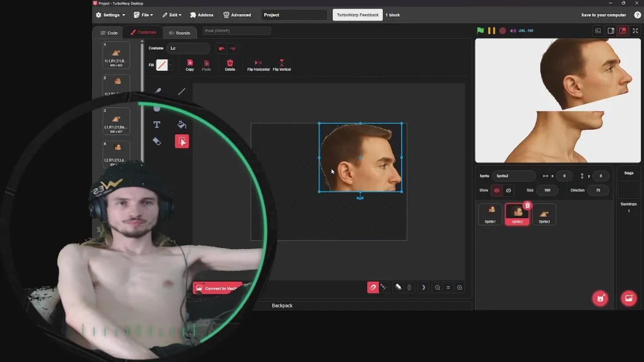Click the sprite y position field
Viewport: 644px width, 362px height.
(601, 176)
